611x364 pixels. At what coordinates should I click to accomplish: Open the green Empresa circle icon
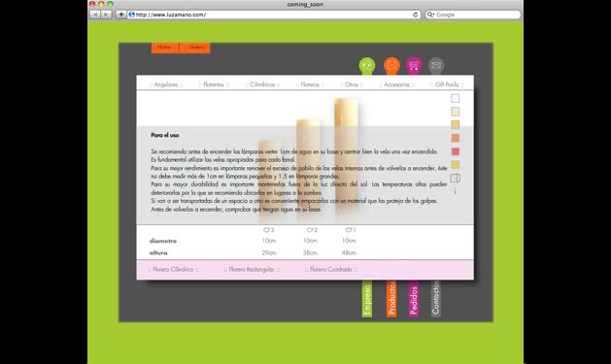click(367, 65)
